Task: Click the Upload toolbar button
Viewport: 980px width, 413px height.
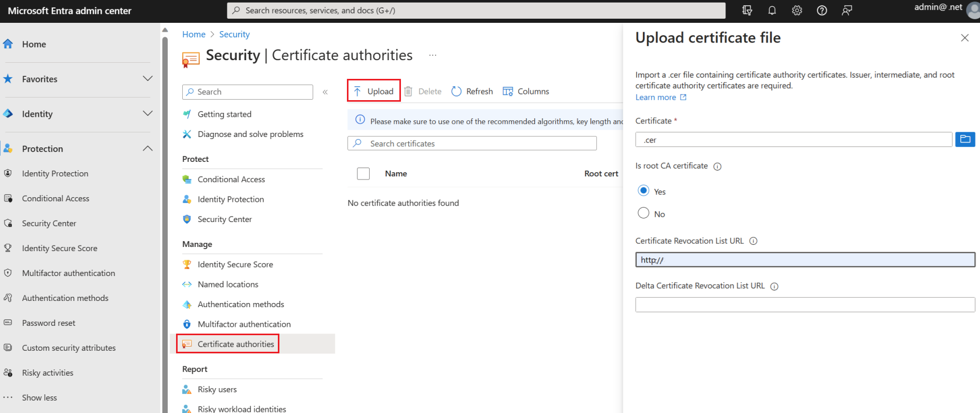Action: [374, 91]
